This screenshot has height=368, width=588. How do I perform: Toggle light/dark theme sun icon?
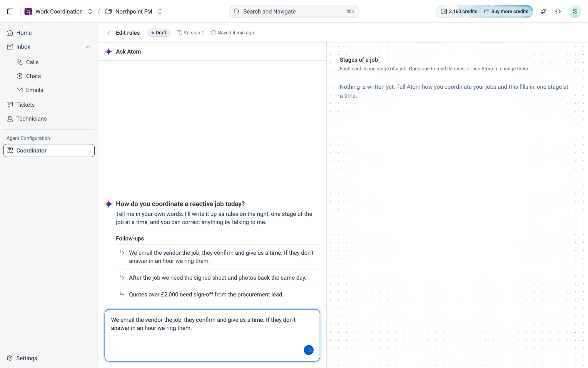click(x=558, y=11)
